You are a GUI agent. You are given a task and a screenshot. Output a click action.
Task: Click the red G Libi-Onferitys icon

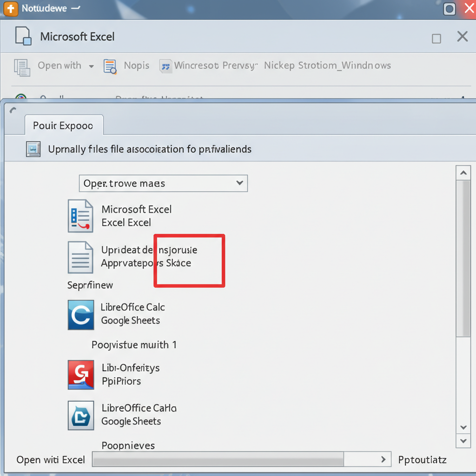(x=81, y=375)
